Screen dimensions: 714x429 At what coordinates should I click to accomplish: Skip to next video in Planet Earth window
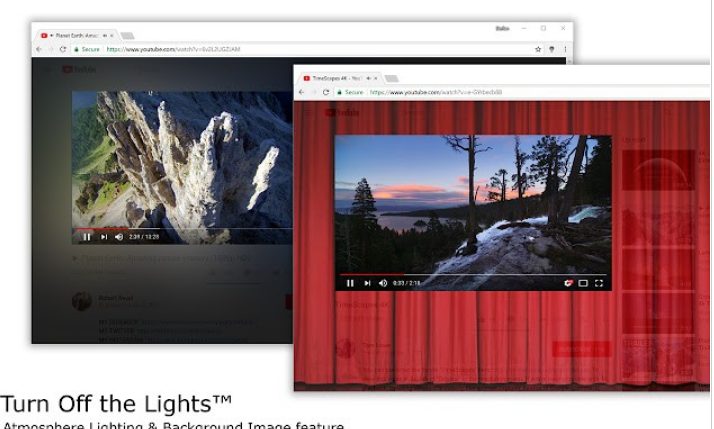(x=104, y=237)
